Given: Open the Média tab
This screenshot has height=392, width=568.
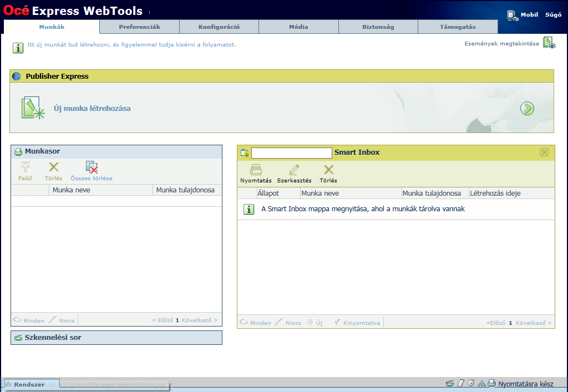Looking at the screenshot, I should tap(298, 27).
